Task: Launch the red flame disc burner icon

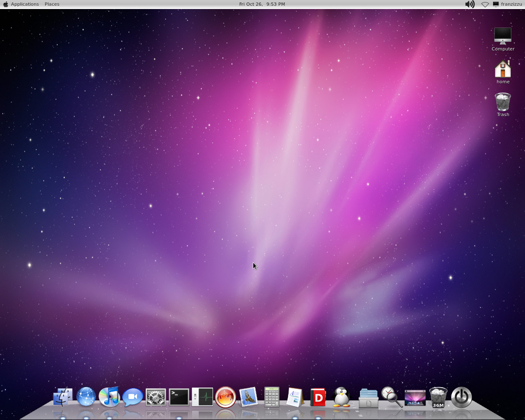Action: point(225,397)
